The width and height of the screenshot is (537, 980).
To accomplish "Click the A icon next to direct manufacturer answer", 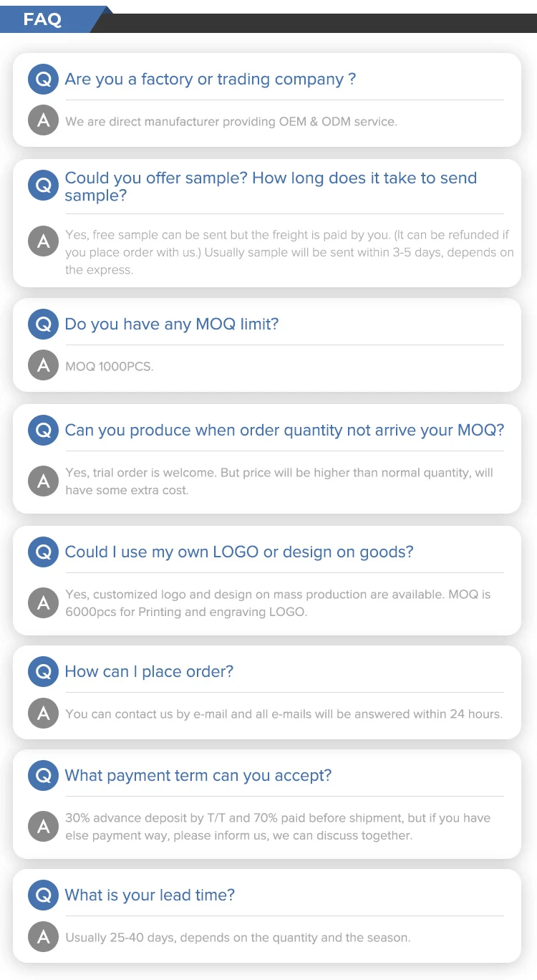I will tap(43, 120).
